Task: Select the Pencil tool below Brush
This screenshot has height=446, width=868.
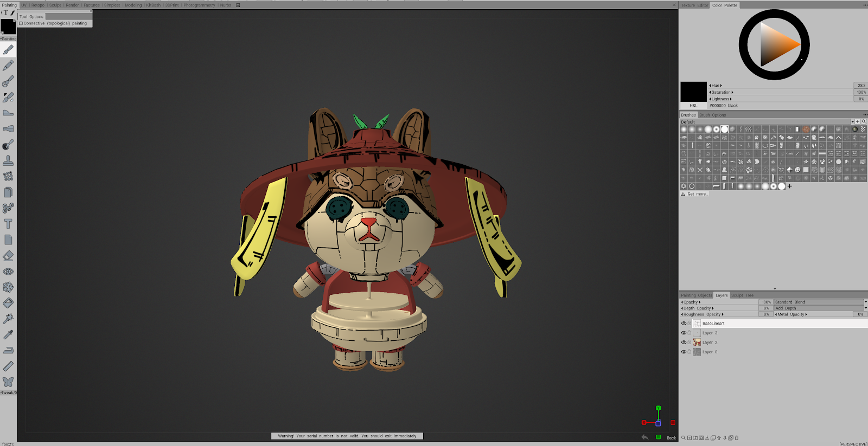Action: (x=8, y=66)
